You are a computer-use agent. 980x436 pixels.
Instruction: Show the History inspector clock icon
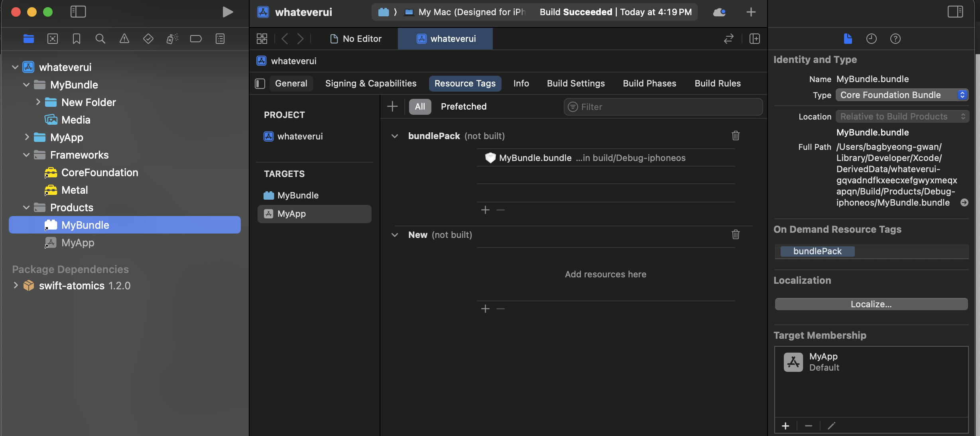[x=872, y=39]
